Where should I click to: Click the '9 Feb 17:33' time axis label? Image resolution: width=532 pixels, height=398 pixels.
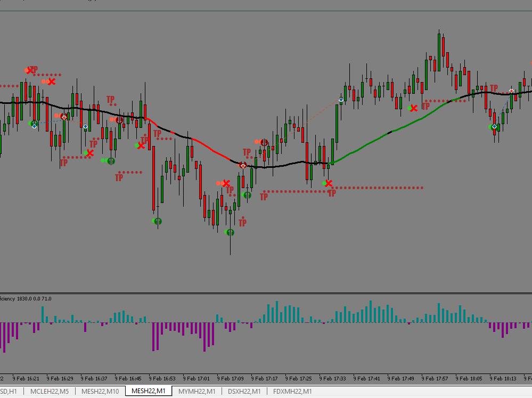click(333, 378)
